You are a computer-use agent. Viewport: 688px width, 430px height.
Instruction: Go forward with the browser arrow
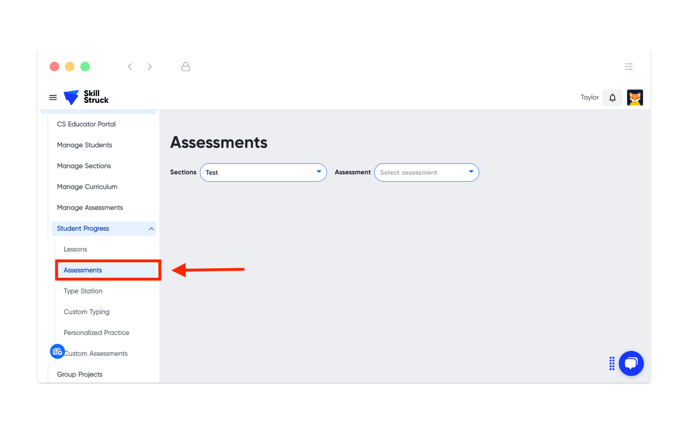coord(150,67)
